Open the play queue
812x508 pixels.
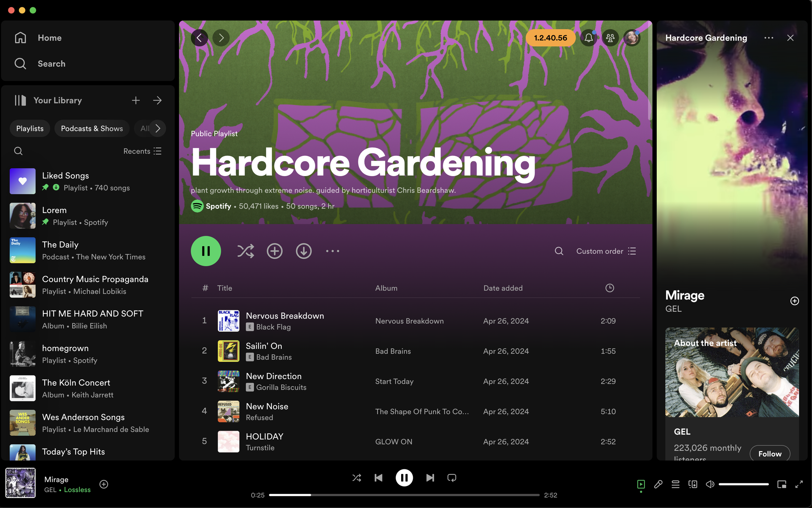click(x=675, y=484)
